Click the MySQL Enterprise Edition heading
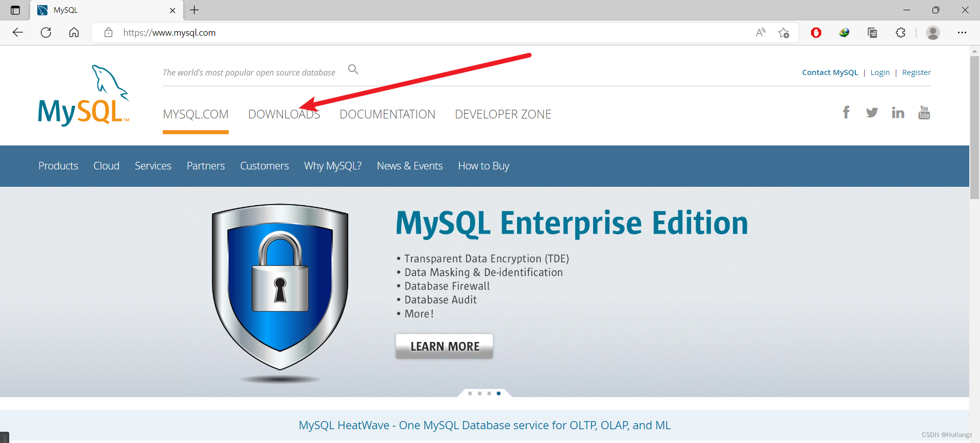980x443 pixels. (x=572, y=224)
